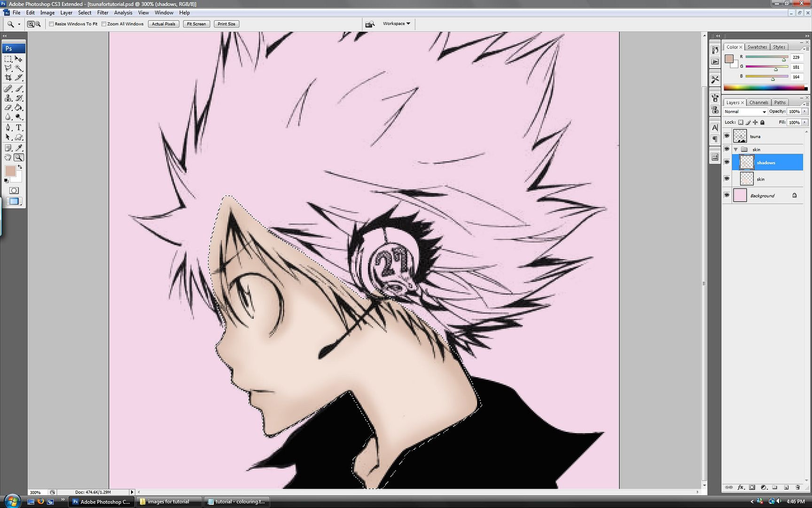Select the Zoom tool in toolbox
Viewport: 812px width, 508px height.
tap(19, 158)
